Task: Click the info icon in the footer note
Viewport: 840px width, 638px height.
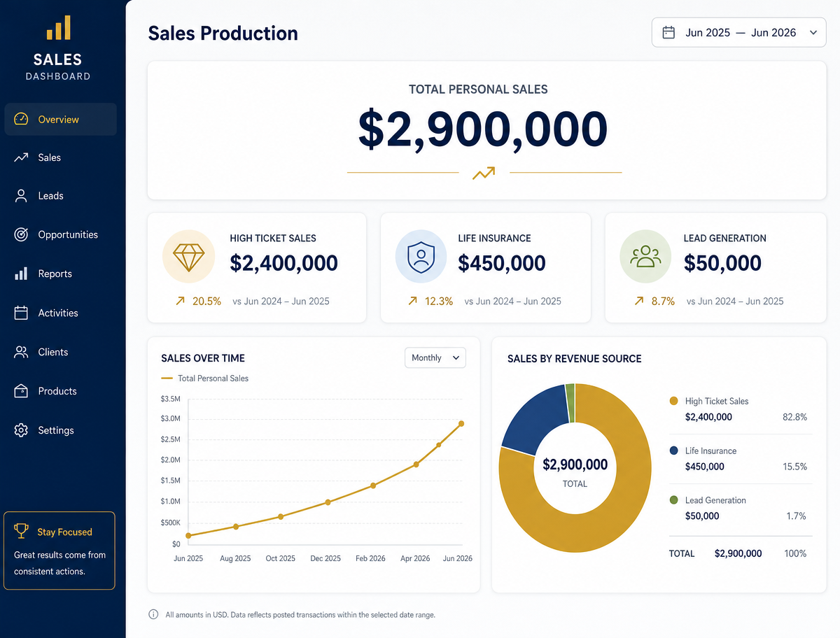Action: click(153, 614)
